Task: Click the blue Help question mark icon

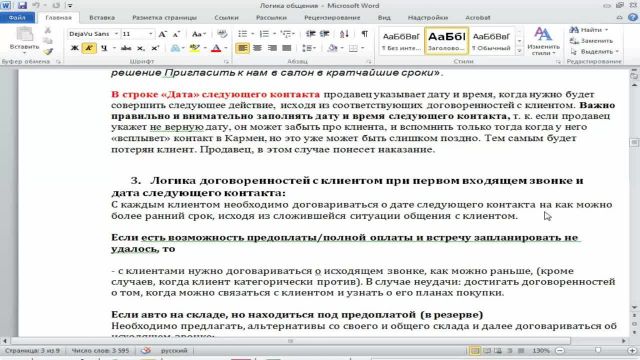Action: [633, 18]
